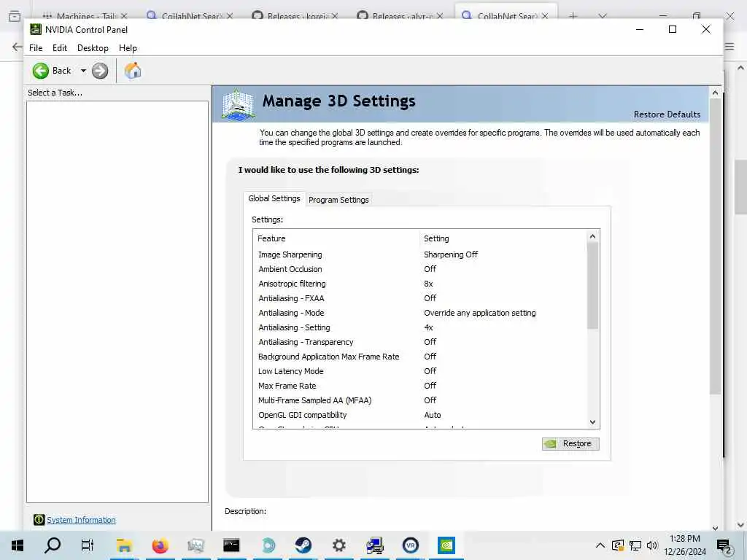Click the '8x' anisotropic filtering value
Screen dimensions: 747x560
[428, 284]
